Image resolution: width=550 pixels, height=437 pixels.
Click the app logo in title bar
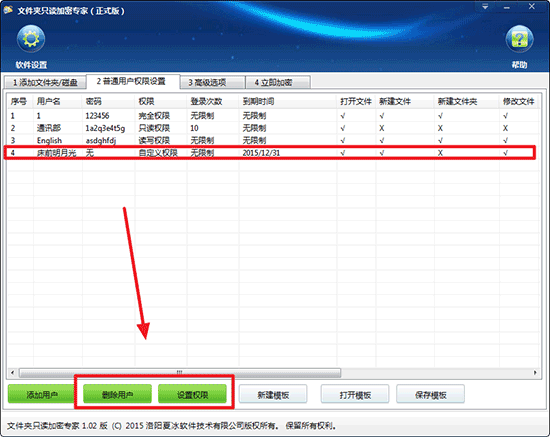[8, 10]
